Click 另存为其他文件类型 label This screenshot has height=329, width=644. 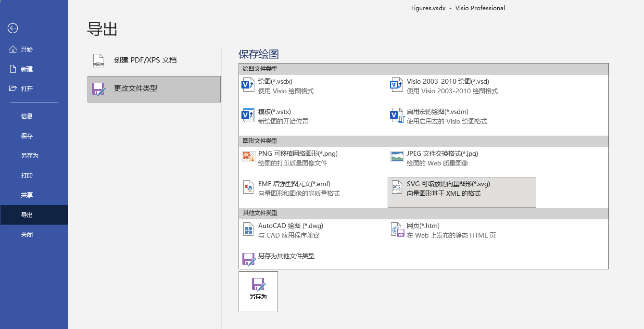point(286,256)
